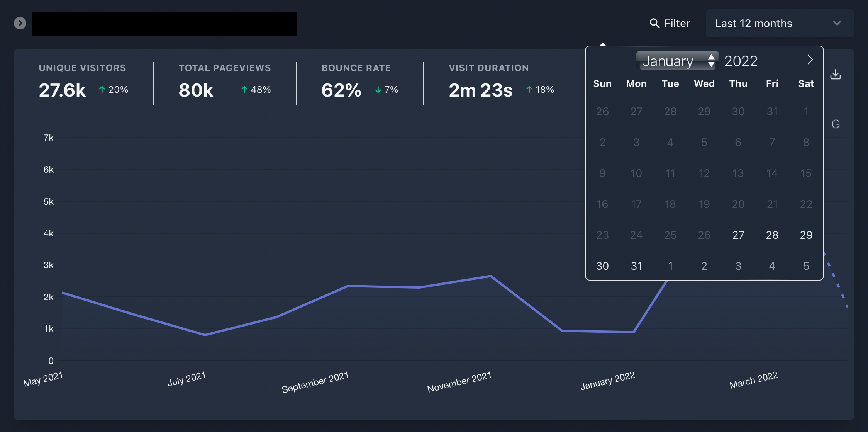Click the Google icon beside the chart
Screen dimensions: 868x432
click(x=836, y=124)
